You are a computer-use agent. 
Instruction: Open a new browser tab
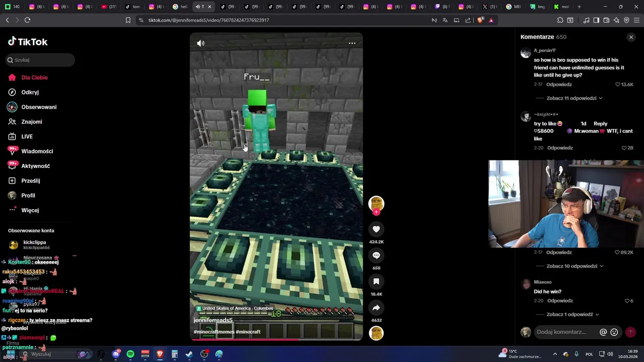tap(579, 7)
